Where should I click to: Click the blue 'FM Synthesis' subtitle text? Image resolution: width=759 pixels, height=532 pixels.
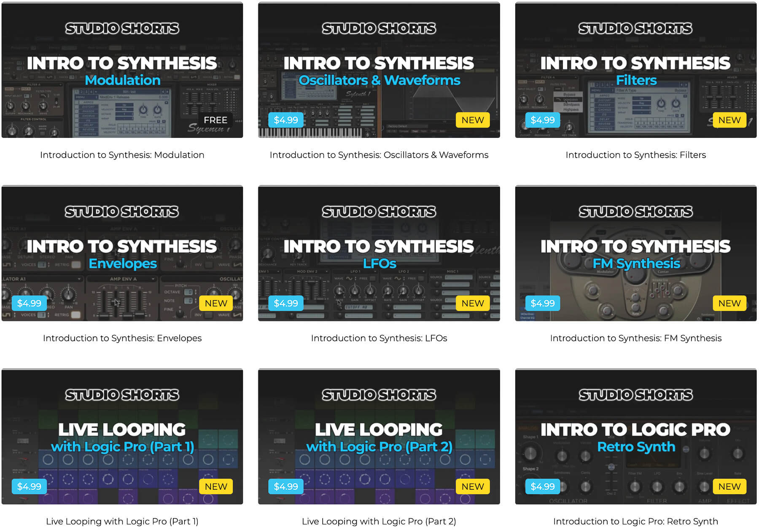pyautogui.click(x=636, y=263)
